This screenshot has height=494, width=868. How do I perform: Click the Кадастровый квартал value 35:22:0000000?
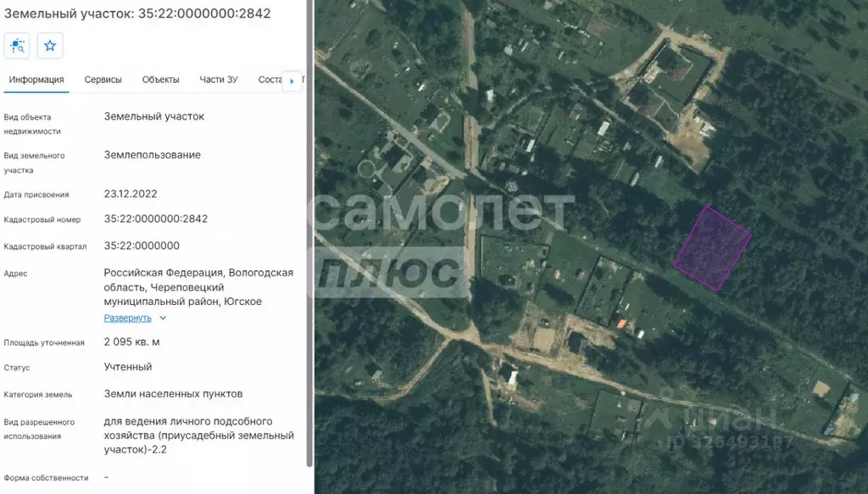pos(142,246)
